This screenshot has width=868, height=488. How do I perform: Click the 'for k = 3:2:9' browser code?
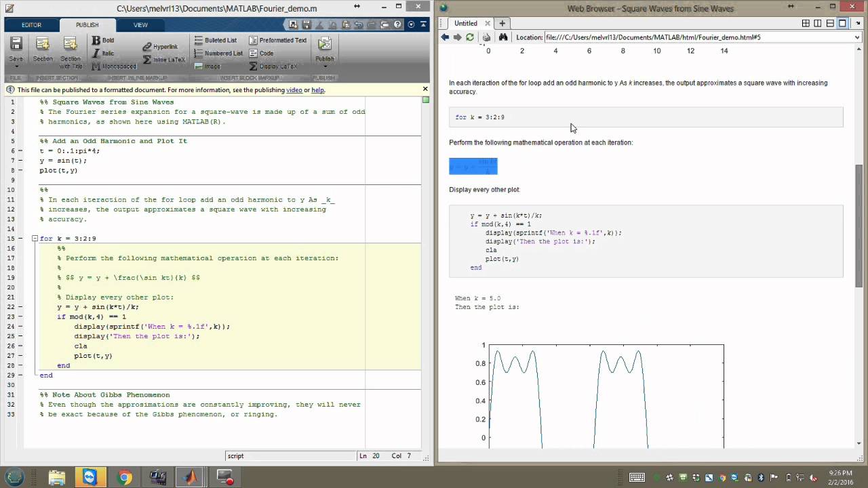479,117
